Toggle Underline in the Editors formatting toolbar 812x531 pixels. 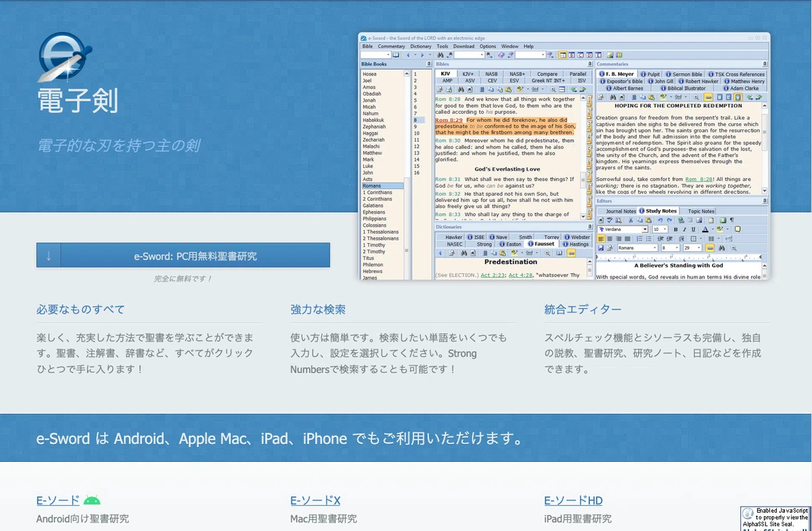coord(694,230)
